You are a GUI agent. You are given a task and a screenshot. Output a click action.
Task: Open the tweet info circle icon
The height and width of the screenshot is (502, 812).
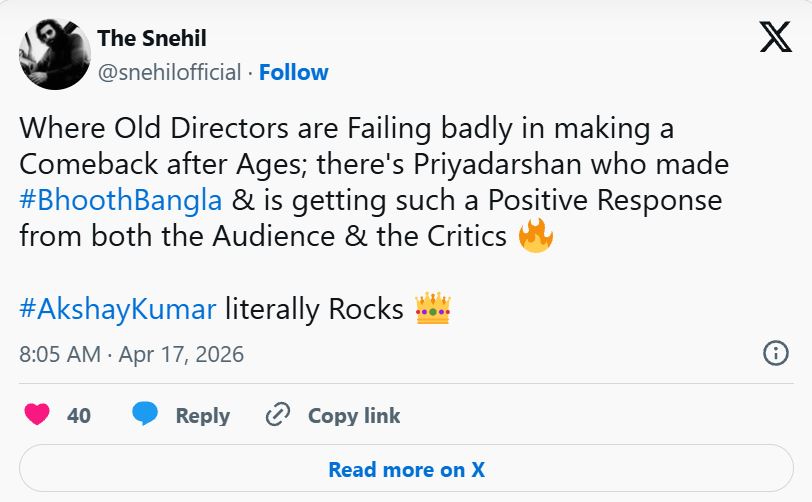(x=776, y=353)
